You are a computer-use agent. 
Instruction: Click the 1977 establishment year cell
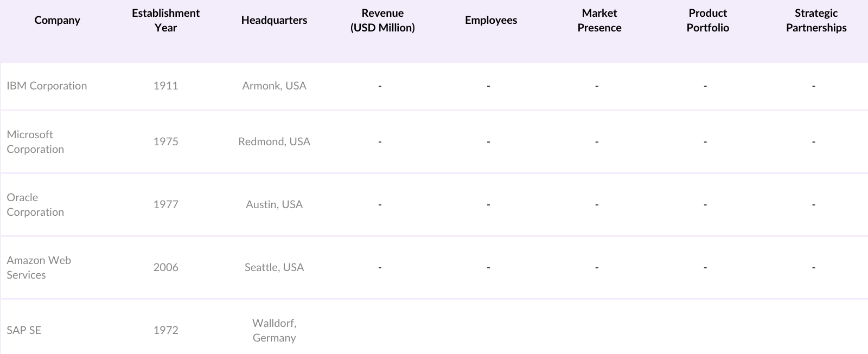[165, 204]
